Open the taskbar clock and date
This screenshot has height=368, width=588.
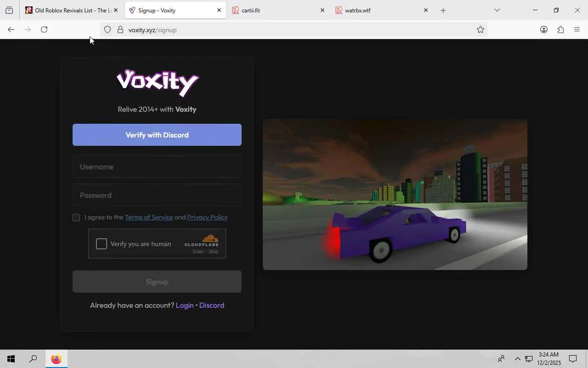pos(549,359)
